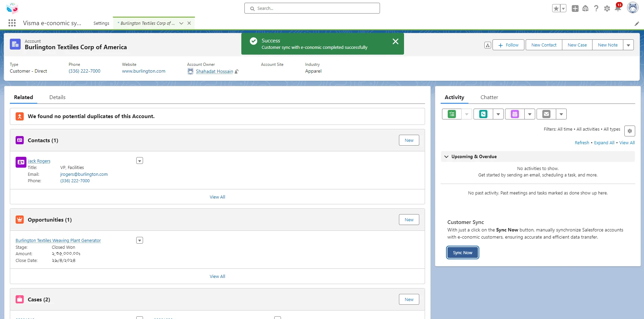Call phone number (336) 222-7000 in header
Image resolution: width=644 pixels, height=319 pixels.
click(84, 71)
